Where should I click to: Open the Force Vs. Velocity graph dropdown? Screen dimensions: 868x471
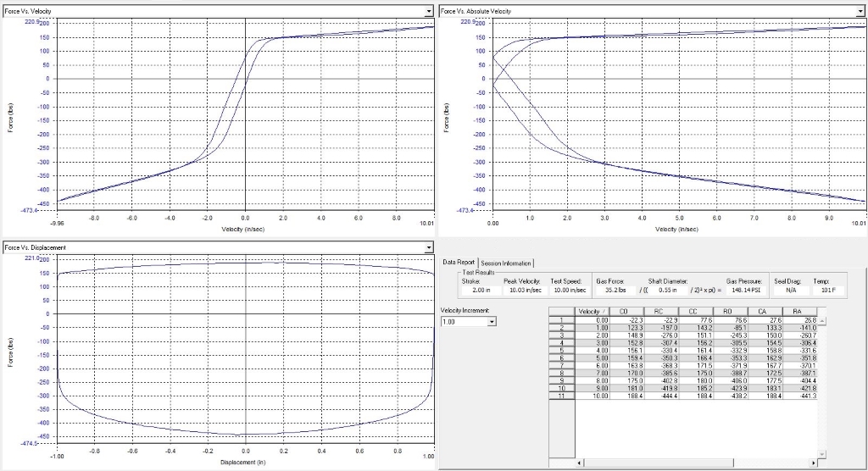428,10
